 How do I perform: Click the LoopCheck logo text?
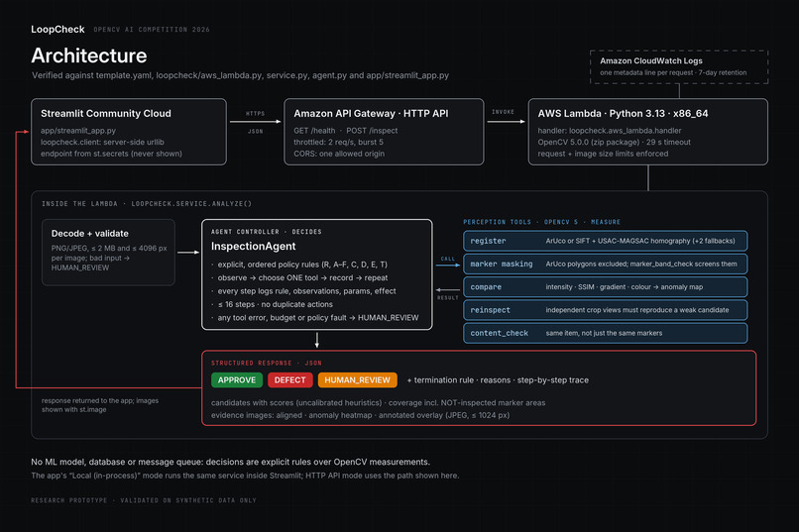click(57, 30)
